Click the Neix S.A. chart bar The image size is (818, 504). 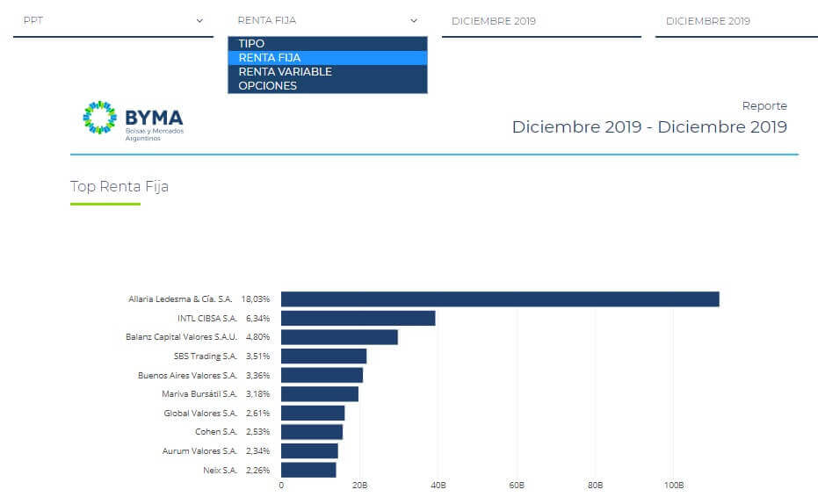click(x=308, y=470)
